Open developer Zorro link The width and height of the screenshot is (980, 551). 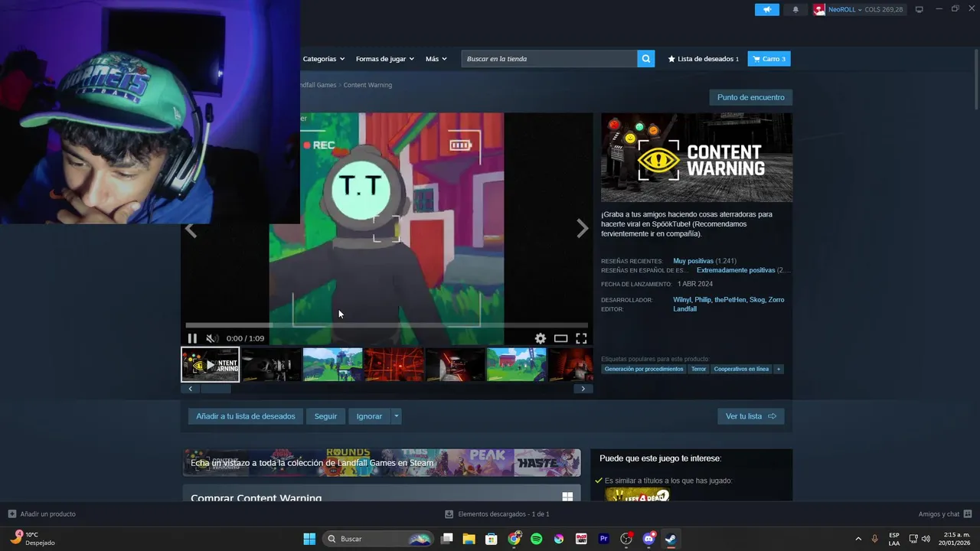[776, 300]
